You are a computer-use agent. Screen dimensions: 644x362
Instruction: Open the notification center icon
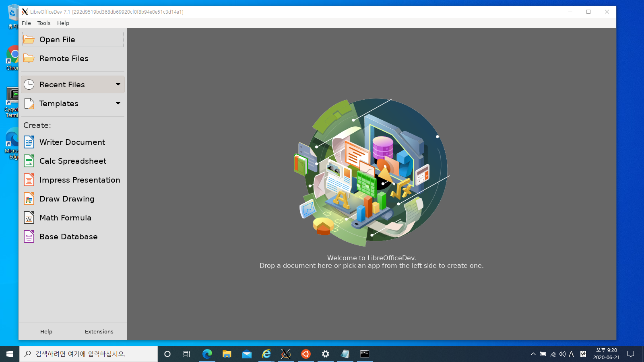(x=631, y=354)
